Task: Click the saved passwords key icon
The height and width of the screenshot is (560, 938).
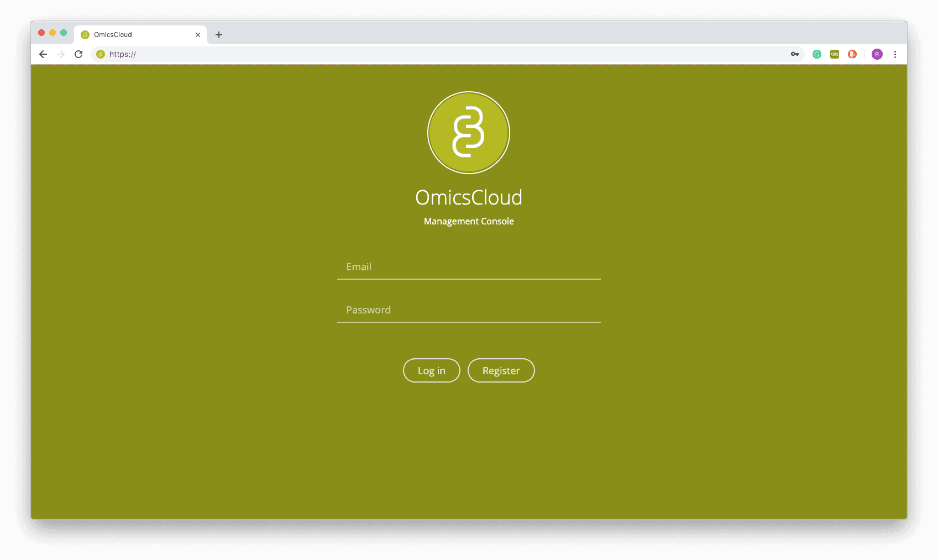Action: coord(795,54)
